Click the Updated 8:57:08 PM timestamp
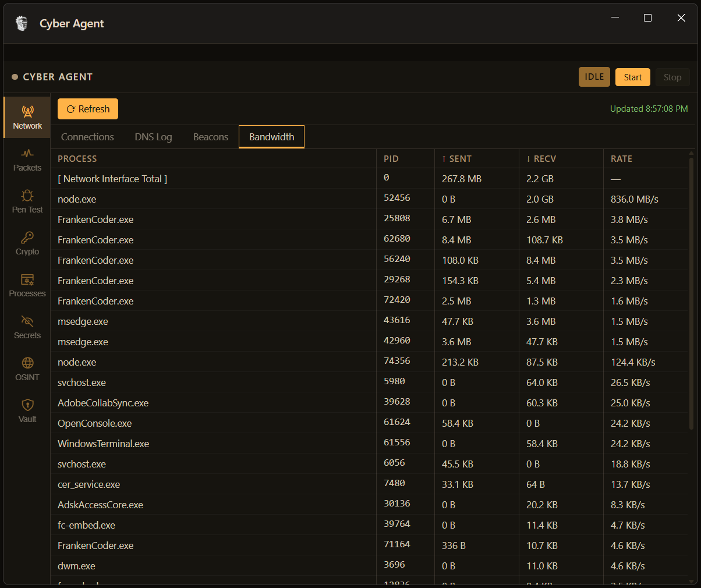This screenshot has height=588, width=701. pyautogui.click(x=649, y=109)
